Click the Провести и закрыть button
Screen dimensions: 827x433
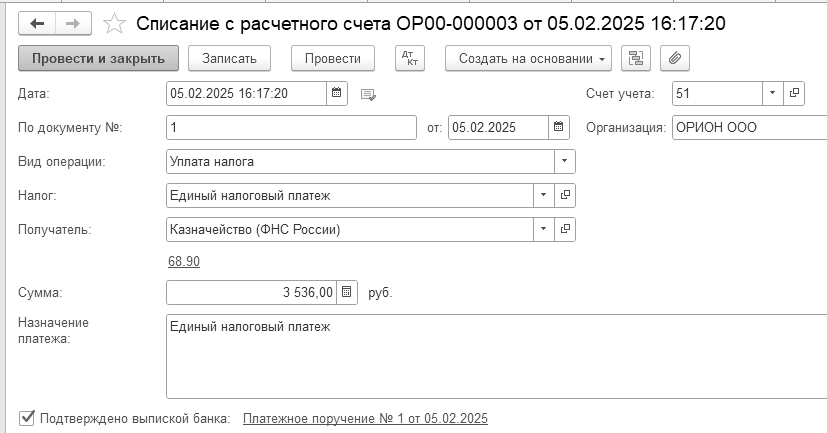click(99, 59)
